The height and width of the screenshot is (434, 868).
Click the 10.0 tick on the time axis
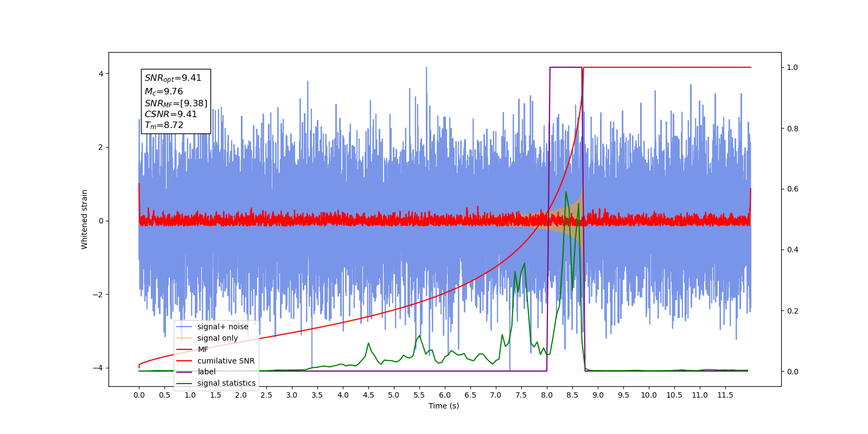pyautogui.click(x=649, y=395)
